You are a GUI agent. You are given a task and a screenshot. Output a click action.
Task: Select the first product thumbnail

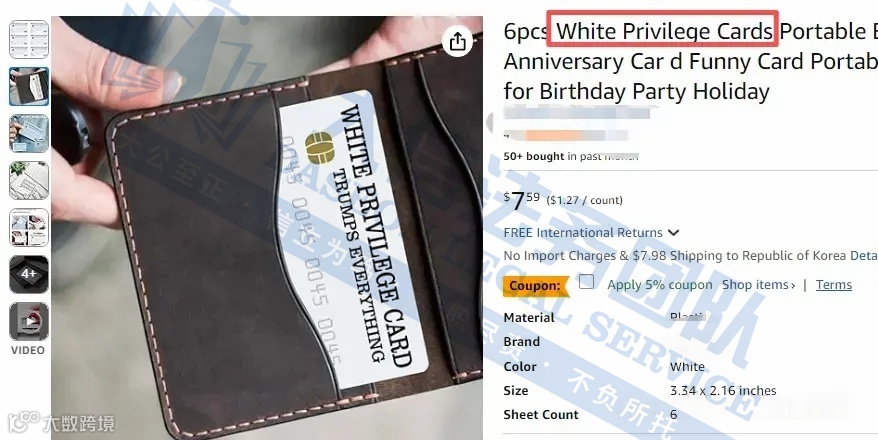point(29,39)
